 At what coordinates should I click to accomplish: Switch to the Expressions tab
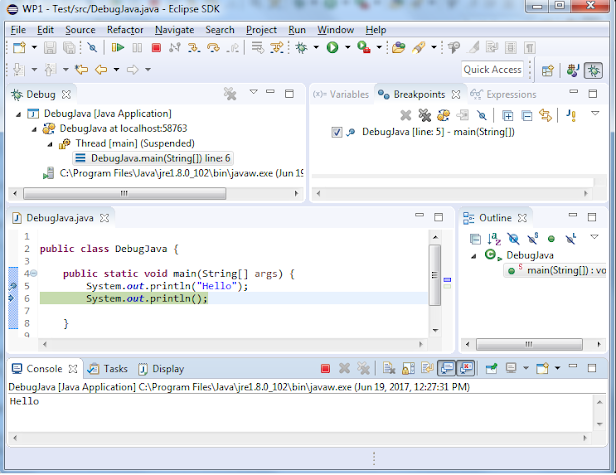coord(503,95)
